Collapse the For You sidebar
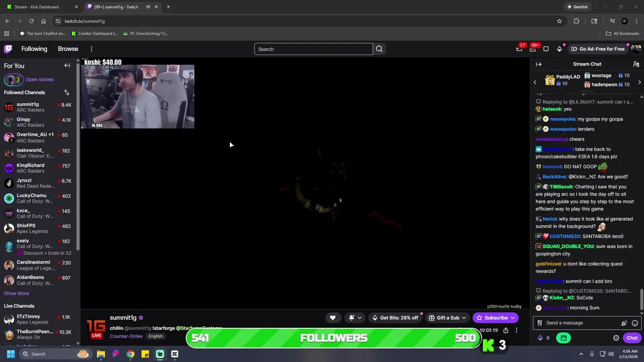Image resolution: width=644 pixels, height=362 pixels. coord(67,65)
